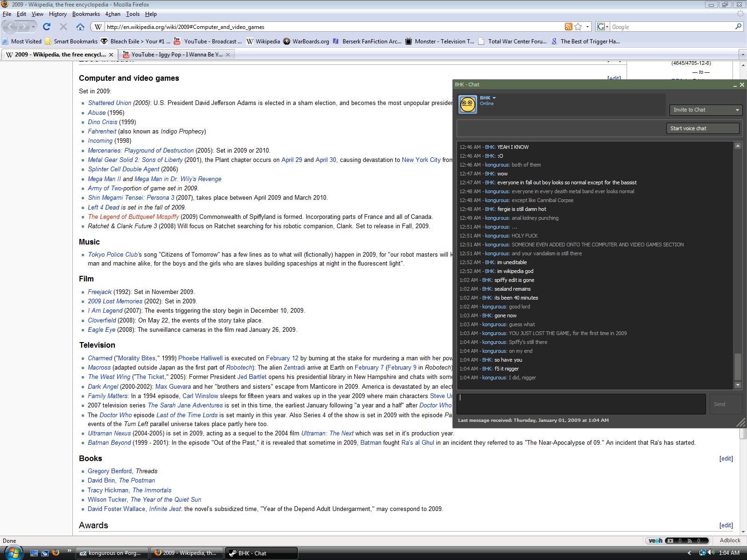This screenshot has width=747, height=560.
Task: Click the Adblock status bar item
Action: [x=730, y=540]
